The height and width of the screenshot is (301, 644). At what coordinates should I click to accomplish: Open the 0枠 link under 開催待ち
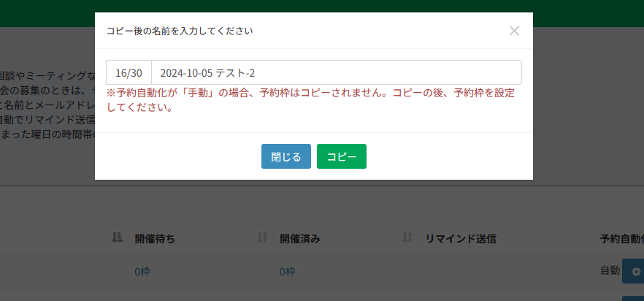(x=142, y=272)
